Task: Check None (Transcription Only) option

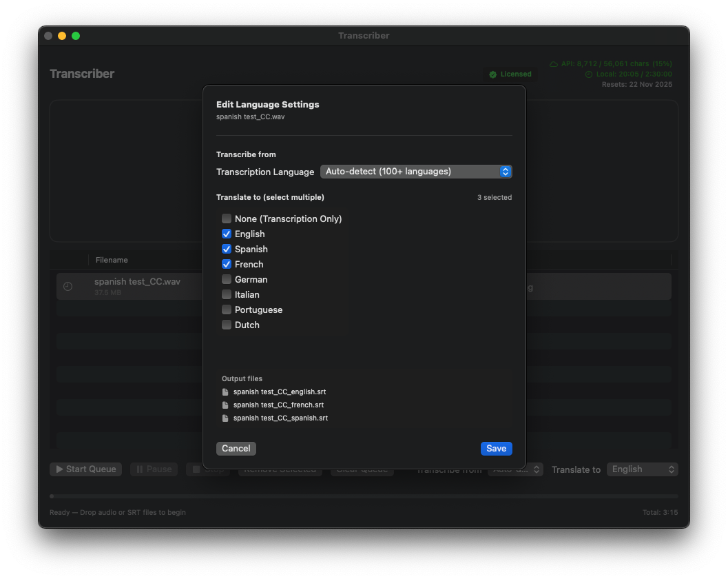Action: point(227,219)
